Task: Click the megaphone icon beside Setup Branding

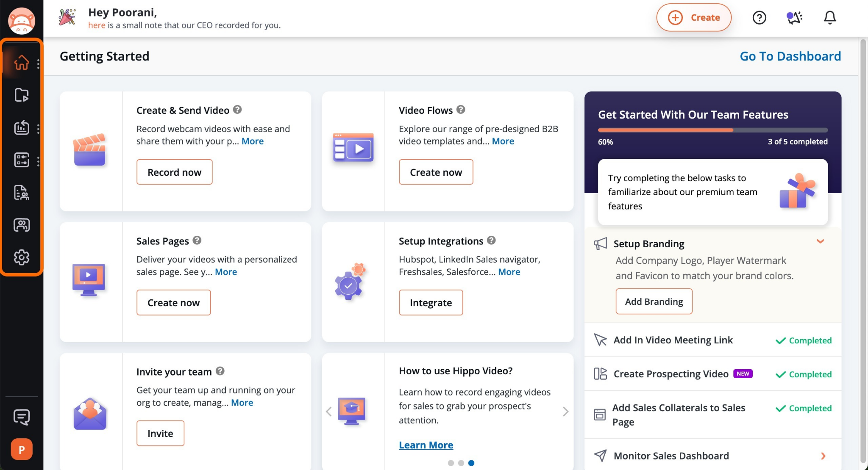Action: click(x=600, y=243)
